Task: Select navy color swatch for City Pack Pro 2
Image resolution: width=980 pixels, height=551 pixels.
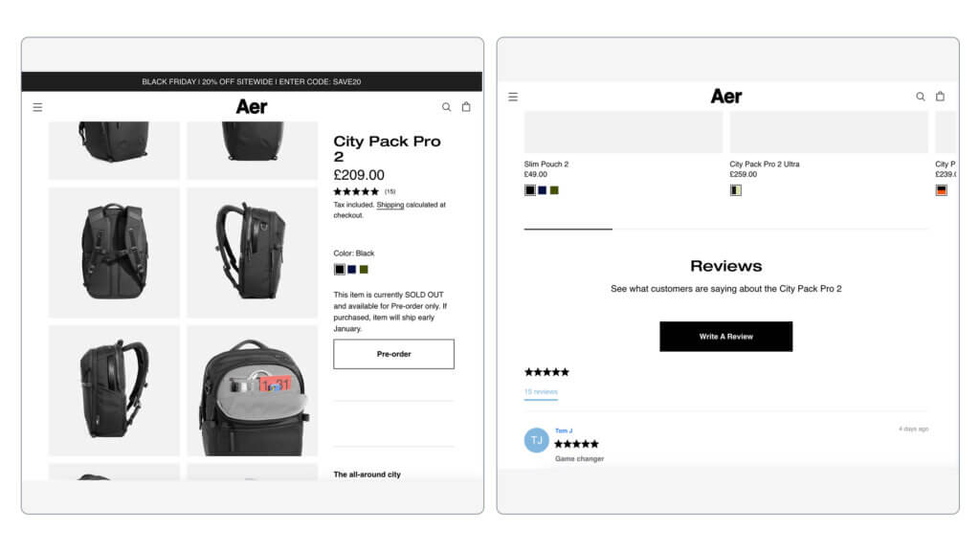Action: tap(352, 269)
